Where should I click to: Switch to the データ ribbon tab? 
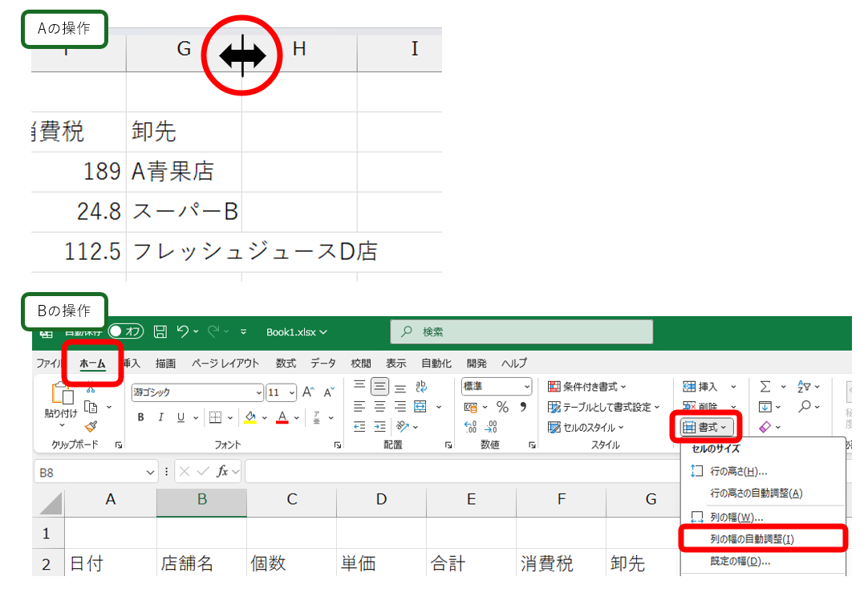(x=323, y=364)
